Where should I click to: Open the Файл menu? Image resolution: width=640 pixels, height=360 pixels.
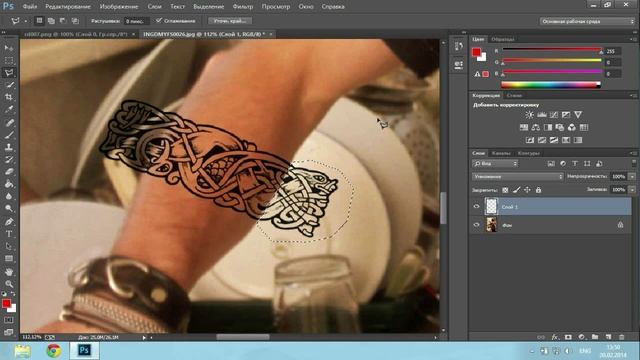(x=29, y=7)
